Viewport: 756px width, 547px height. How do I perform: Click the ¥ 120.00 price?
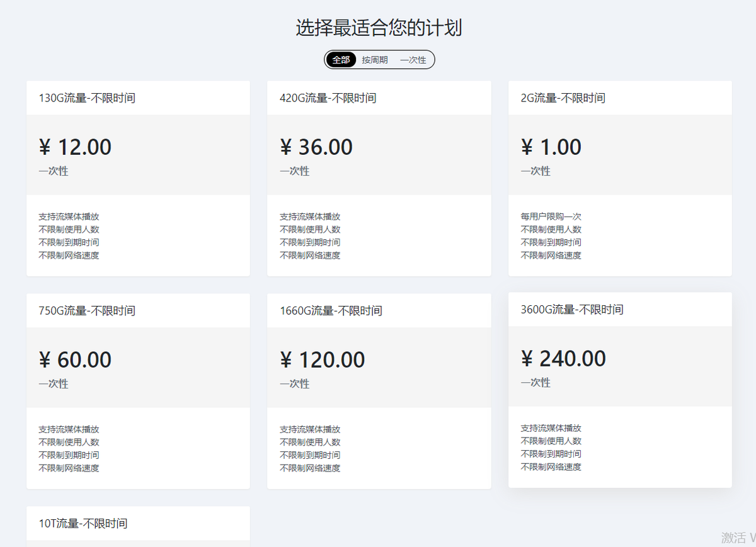pyautogui.click(x=323, y=360)
